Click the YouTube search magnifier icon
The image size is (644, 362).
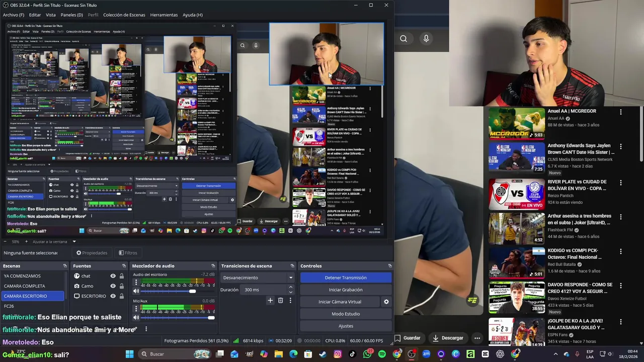coord(404,39)
